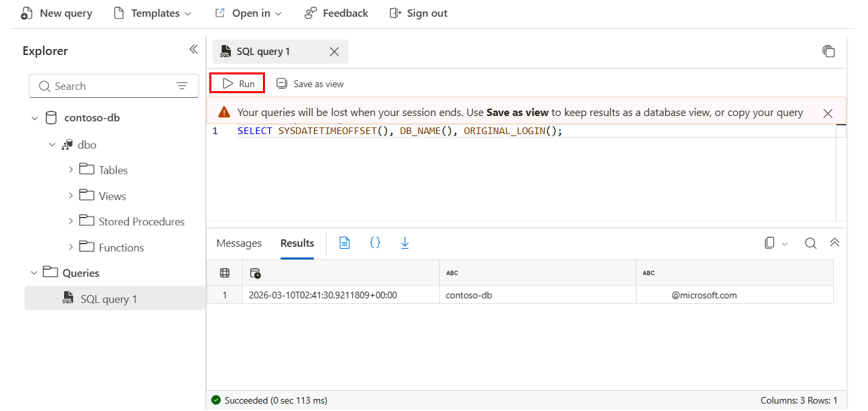Select result row number 1
Image resolution: width=868 pixels, height=411 pixels.
(225, 295)
